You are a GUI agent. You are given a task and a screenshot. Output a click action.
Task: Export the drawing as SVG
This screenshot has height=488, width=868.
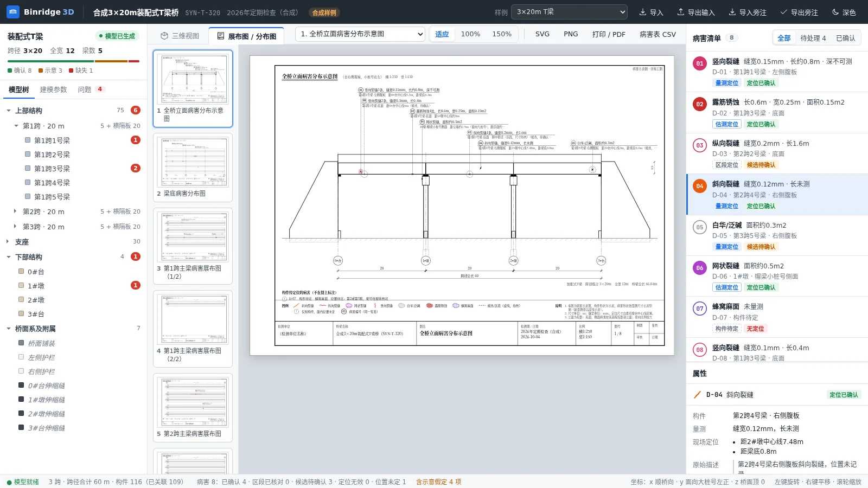[x=542, y=34]
